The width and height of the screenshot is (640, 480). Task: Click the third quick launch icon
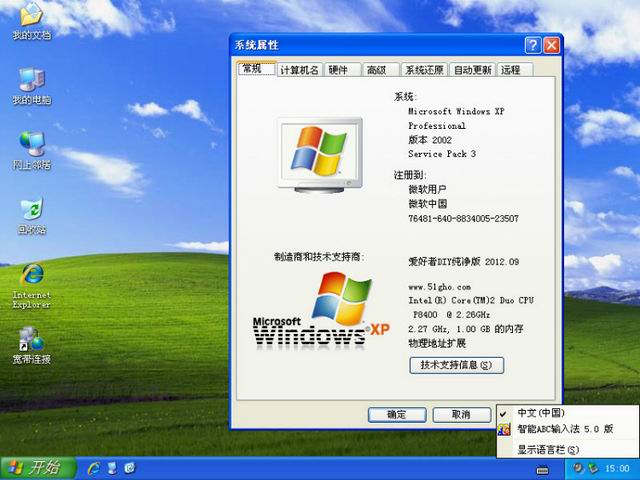point(130,468)
